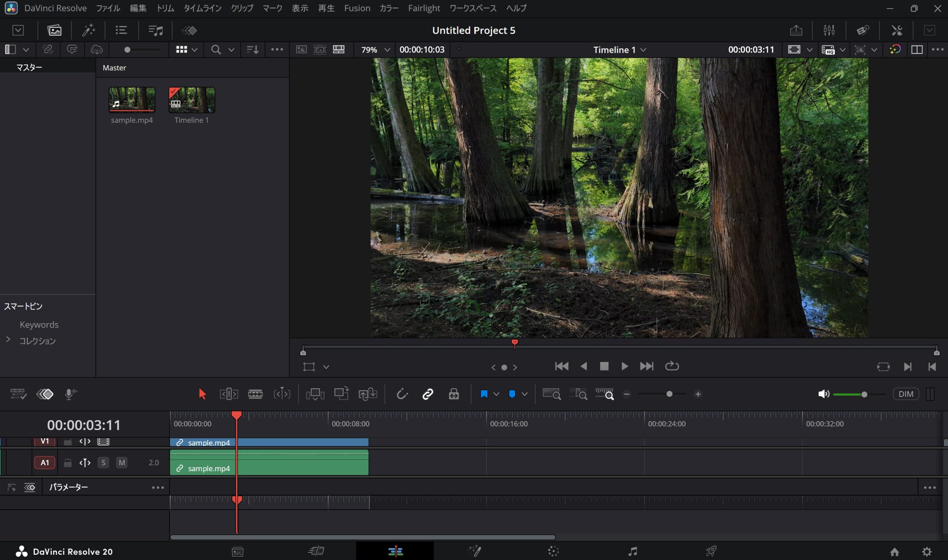Click the voiceover microphone icon
Viewport: 948px width, 560px height.
(x=70, y=394)
